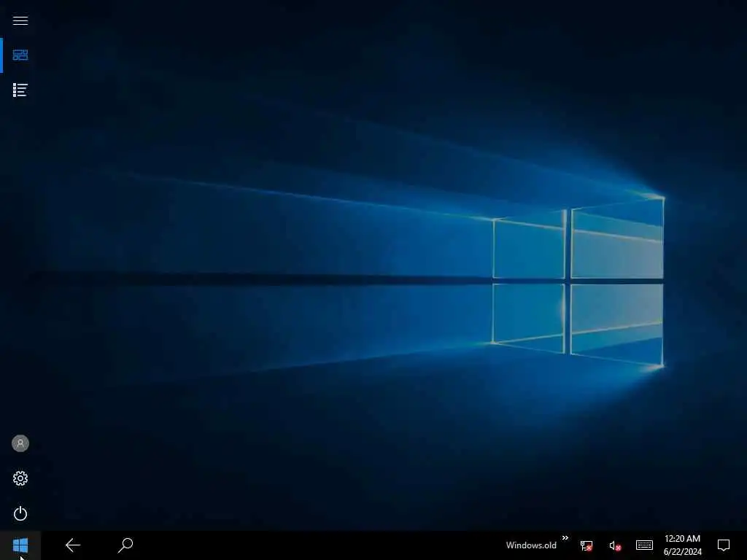Viewport: 747px width, 560px height.
Task: Go back using the taskbar arrow
Action: [x=73, y=545]
